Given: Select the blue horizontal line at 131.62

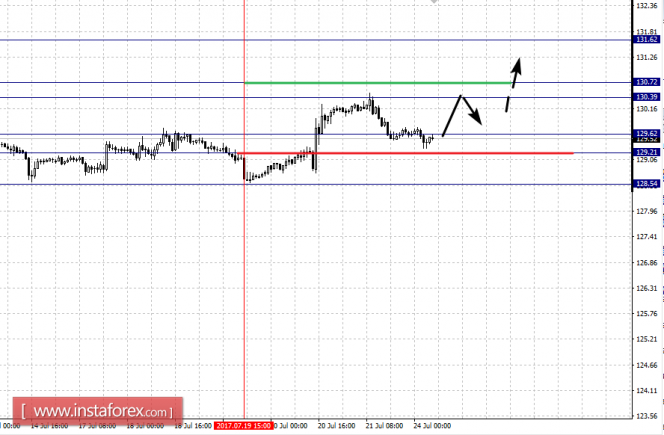Looking at the screenshot, I should coord(316,40).
